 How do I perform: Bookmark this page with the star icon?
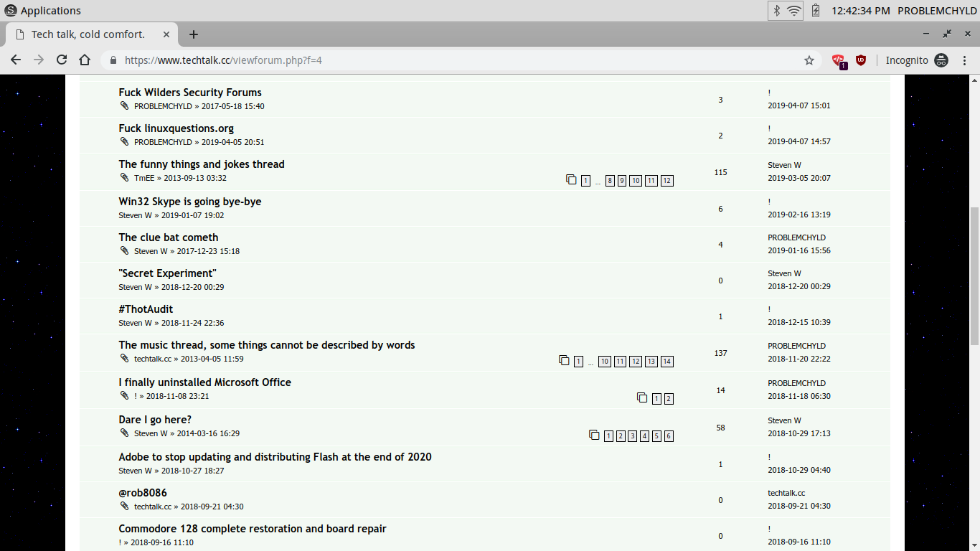pyautogui.click(x=809, y=60)
